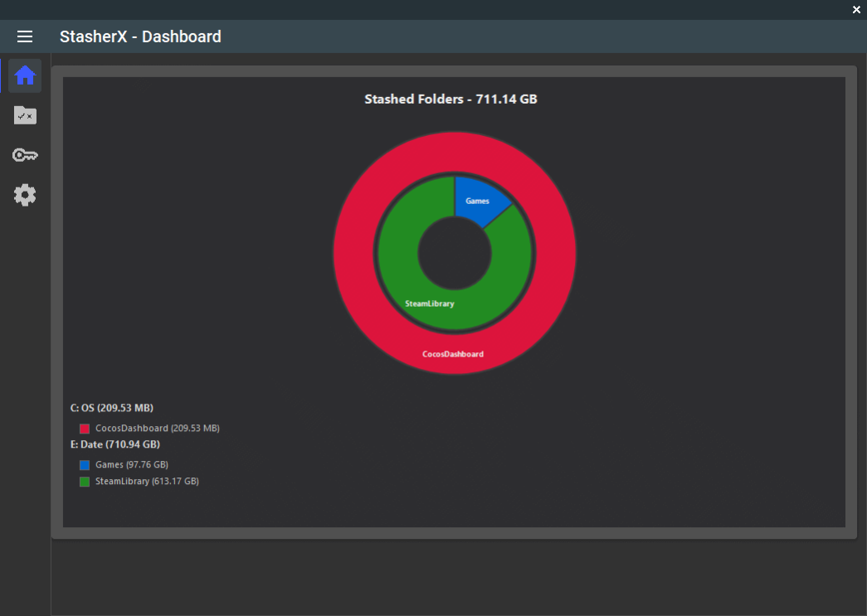The image size is (867, 616).
Task: Click the green SteamLibrary legend swatch
Action: tap(85, 482)
